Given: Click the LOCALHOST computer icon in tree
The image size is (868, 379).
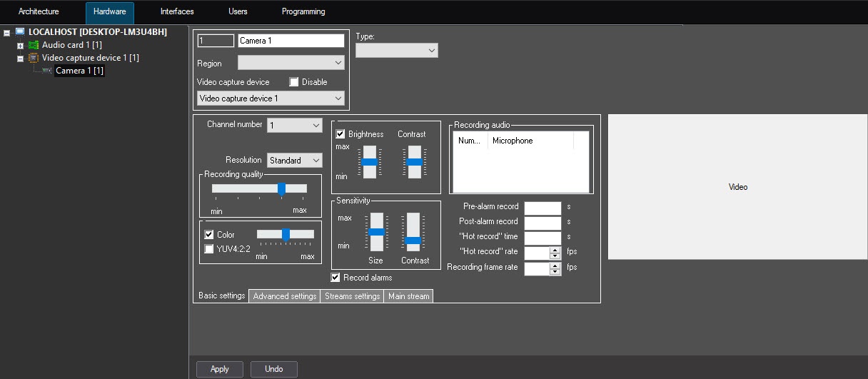Looking at the screenshot, I should pos(19,32).
